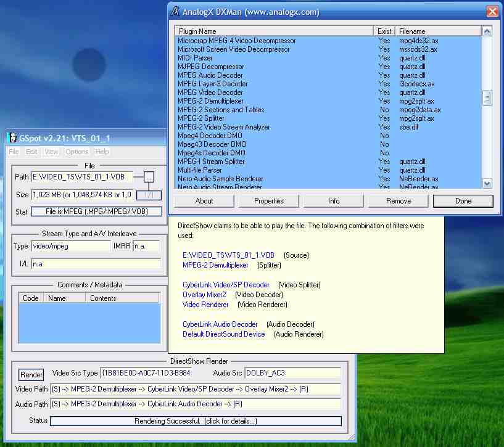The image size is (504, 447).
Task: Click the Render button in GSpot
Action: 31,375
